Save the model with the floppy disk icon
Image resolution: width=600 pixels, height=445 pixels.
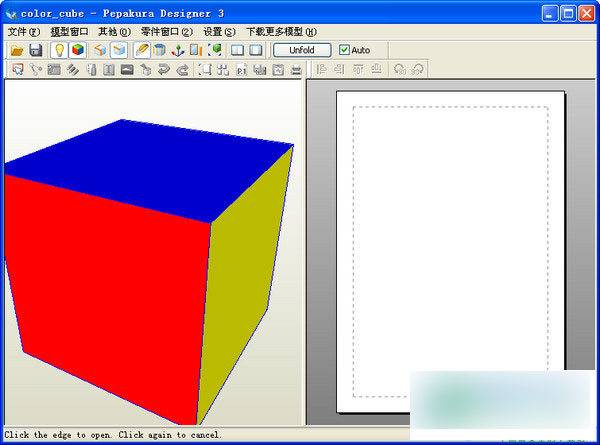click(36, 50)
